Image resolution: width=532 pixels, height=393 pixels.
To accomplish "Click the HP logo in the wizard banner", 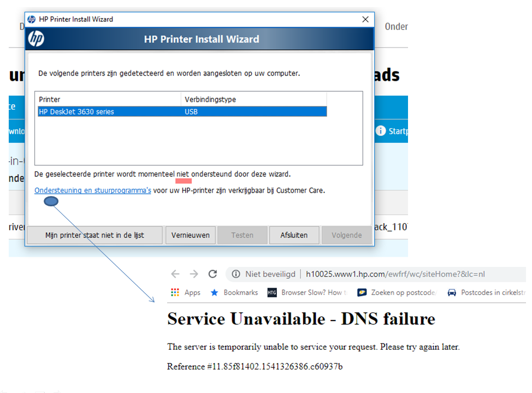I will 36,39.
